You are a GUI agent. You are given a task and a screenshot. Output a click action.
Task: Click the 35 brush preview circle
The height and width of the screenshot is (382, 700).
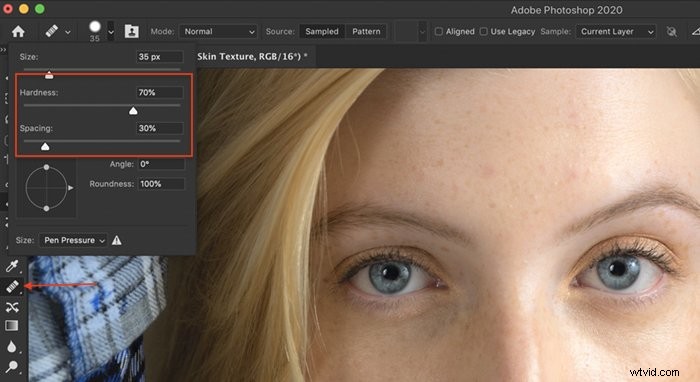[x=95, y=27]
